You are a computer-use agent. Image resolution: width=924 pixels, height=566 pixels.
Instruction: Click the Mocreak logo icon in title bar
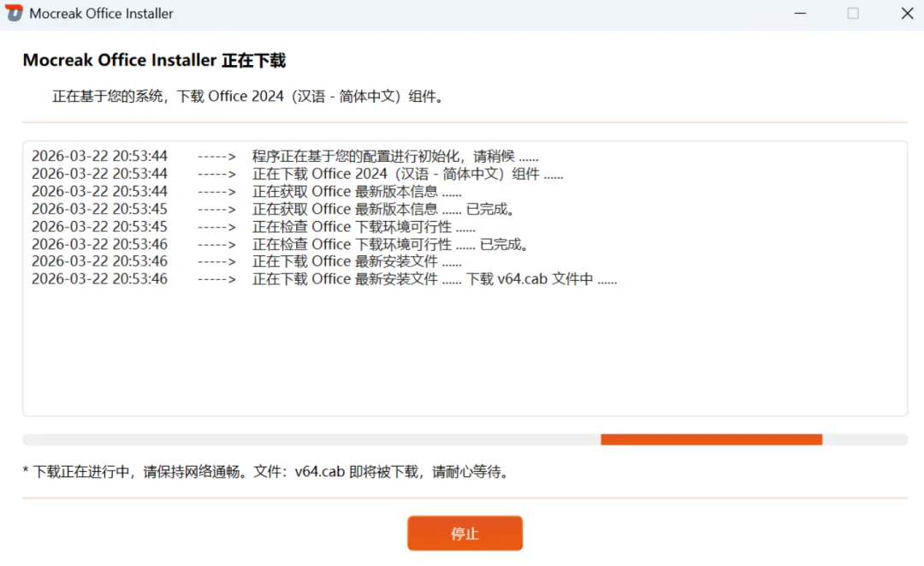point(15,13)
